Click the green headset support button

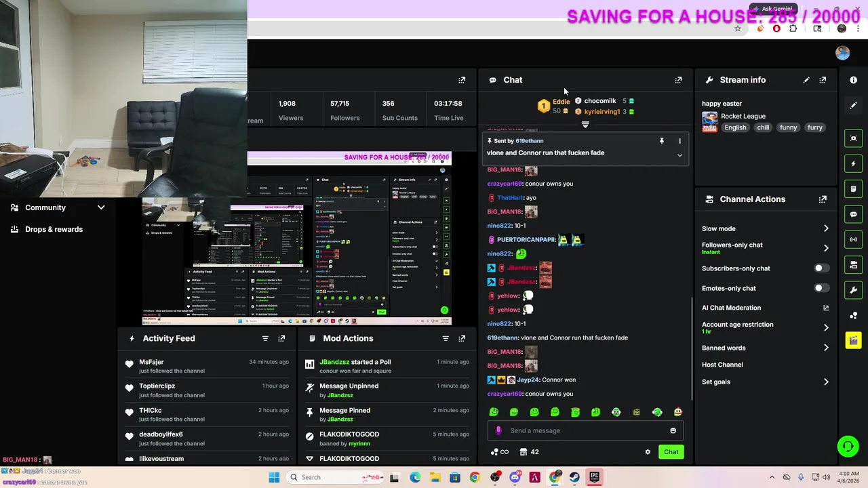pos(848,446)
